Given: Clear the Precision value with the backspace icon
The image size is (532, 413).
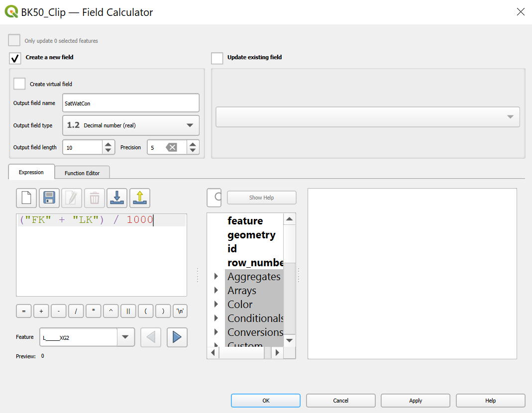Looking at the screenshot, I should click(x=171, y=147).
